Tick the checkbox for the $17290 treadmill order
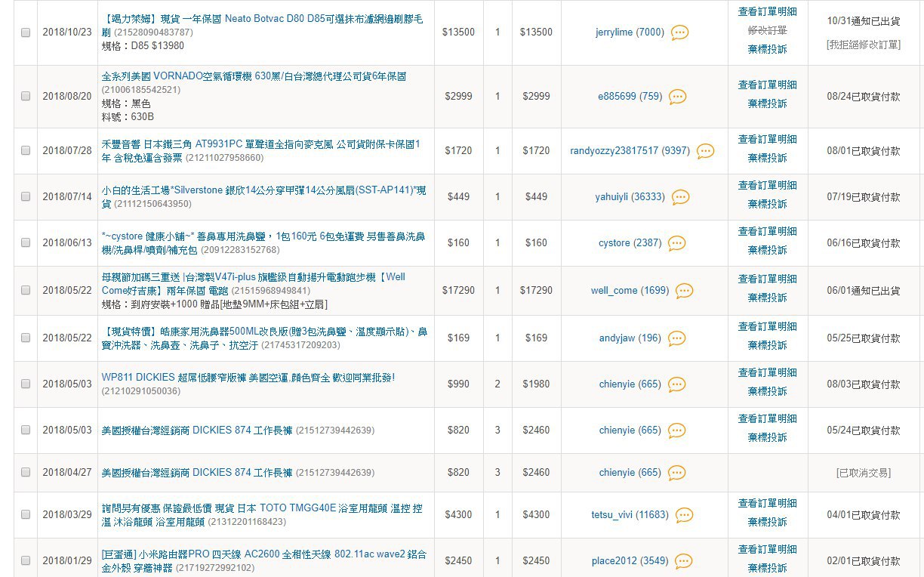This screenshot has width=924, height=577. (x=26, y=290)
